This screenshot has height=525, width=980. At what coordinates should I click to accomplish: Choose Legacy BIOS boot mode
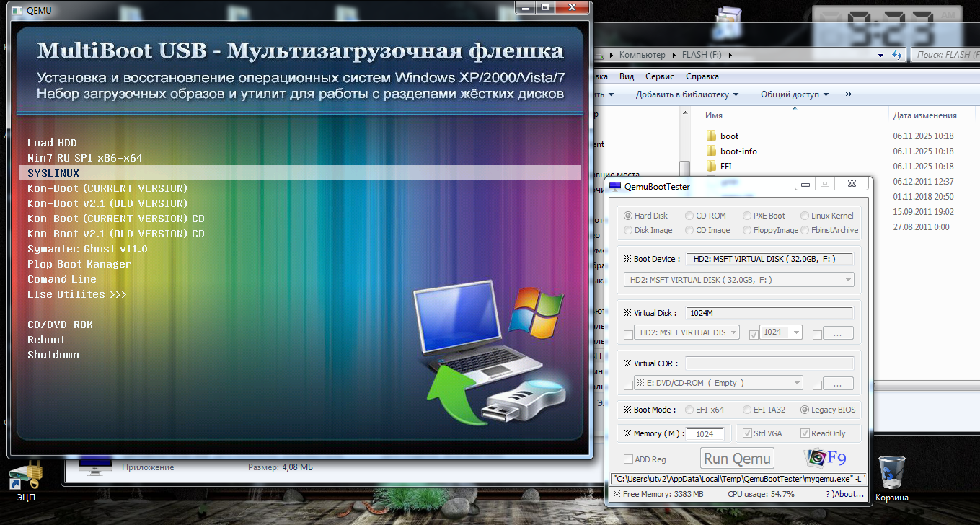pos(805,410)
